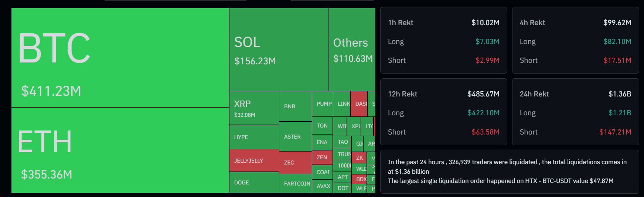Open the SOL $156.23M tile

point(279,50)
